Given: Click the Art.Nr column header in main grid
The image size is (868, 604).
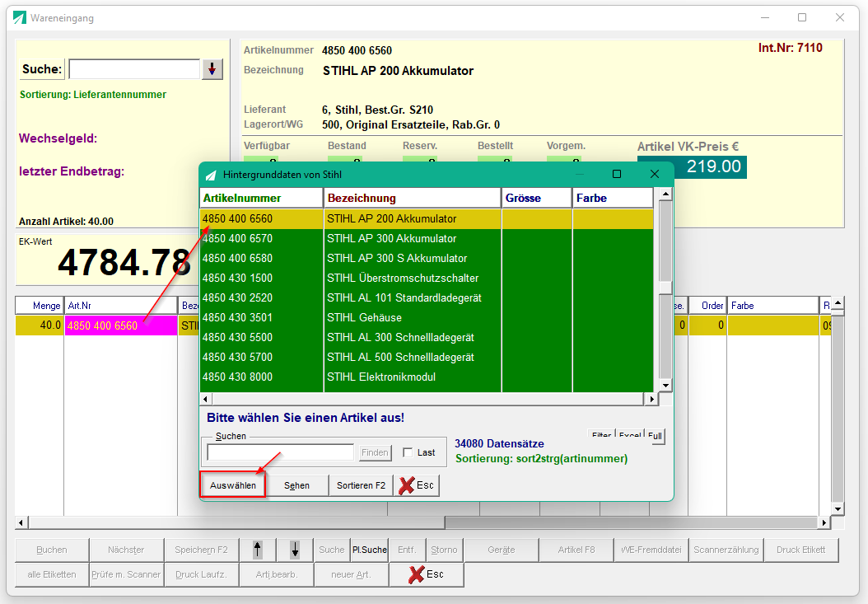Looking at the screenshot, I should tap(121, 306).
